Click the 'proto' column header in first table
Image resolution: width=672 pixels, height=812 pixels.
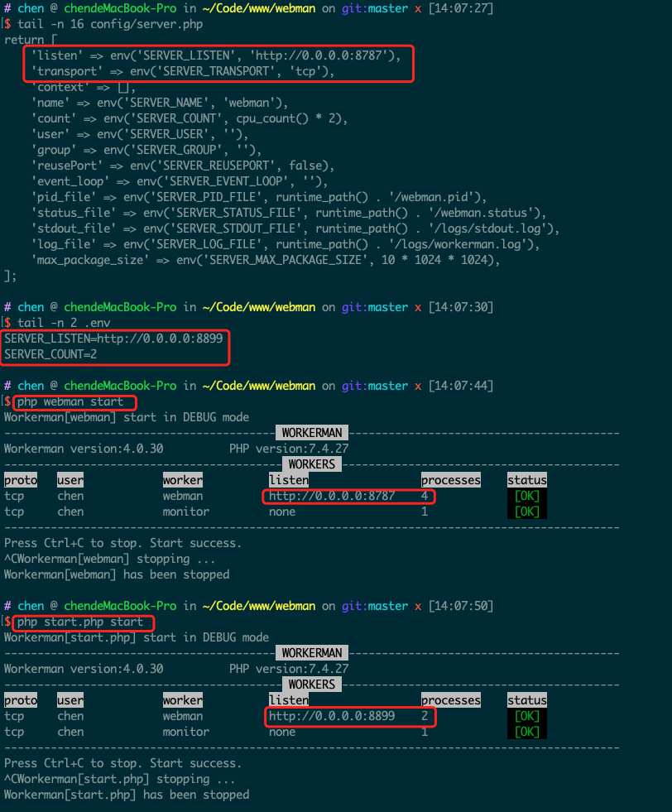tap(21, 480)
